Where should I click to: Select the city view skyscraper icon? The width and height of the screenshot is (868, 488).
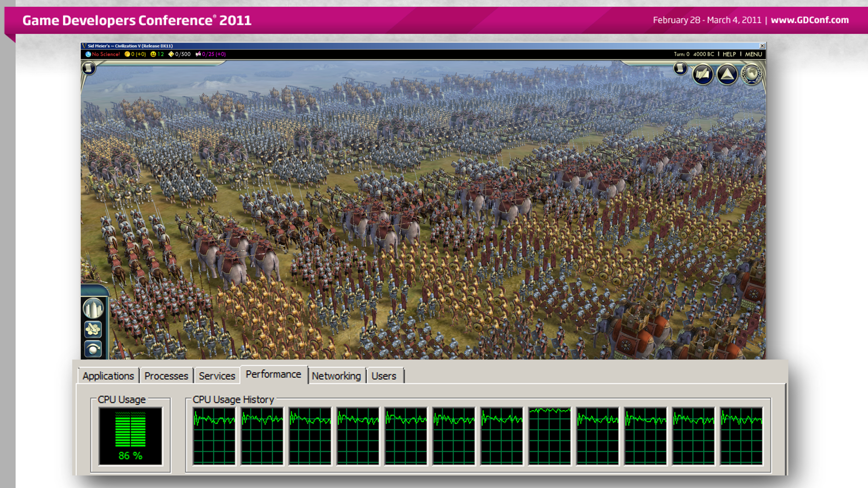pos(93,308)
